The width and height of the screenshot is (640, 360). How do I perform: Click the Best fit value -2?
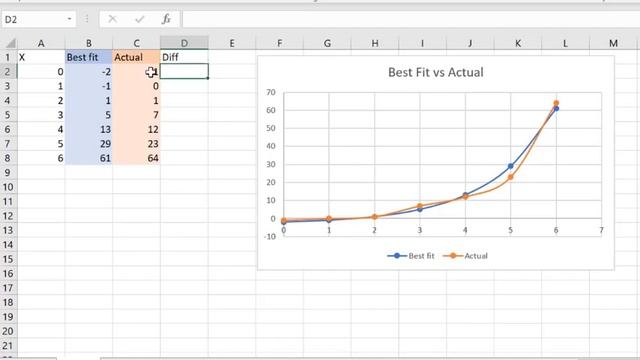coord(89,71)
